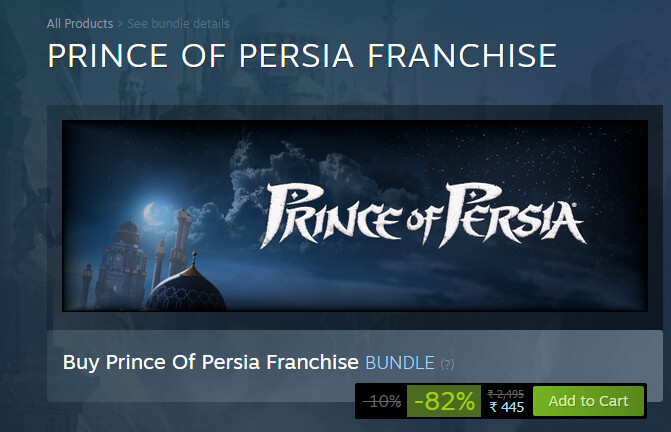Click the ₹ 445 final price
This screenshot has width=671, height=432.
(x=506, y=408)
